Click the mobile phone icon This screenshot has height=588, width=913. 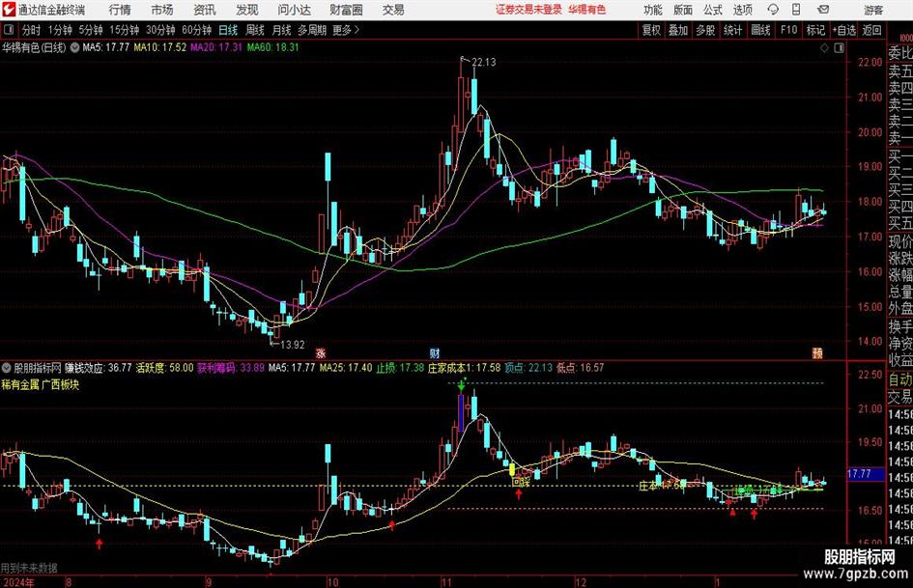click(796, 10)
